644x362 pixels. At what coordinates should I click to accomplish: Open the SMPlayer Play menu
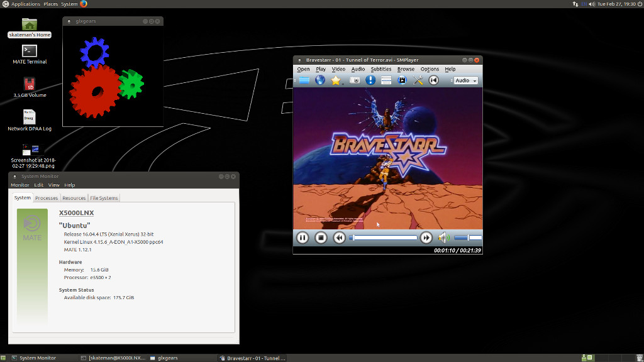[321, 69]
